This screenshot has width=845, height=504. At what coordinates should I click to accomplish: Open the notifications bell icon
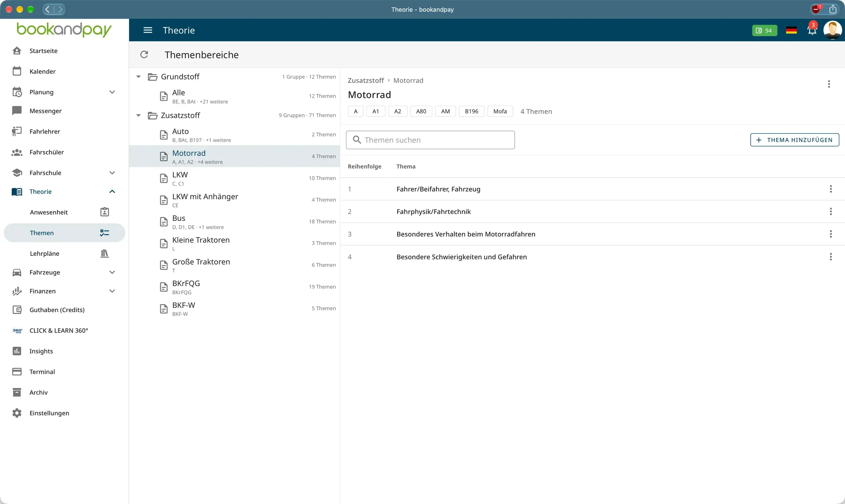click(x=812, y=30)
